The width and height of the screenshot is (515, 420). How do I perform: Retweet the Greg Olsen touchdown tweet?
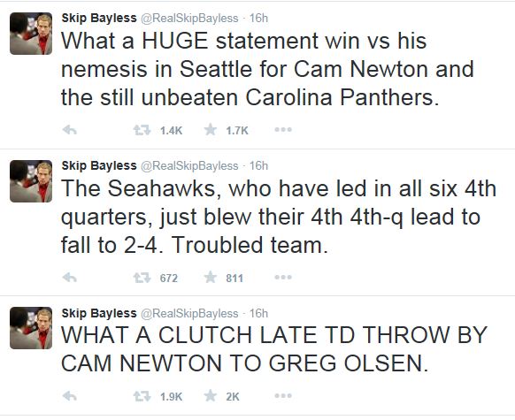(x=142, y=396)
